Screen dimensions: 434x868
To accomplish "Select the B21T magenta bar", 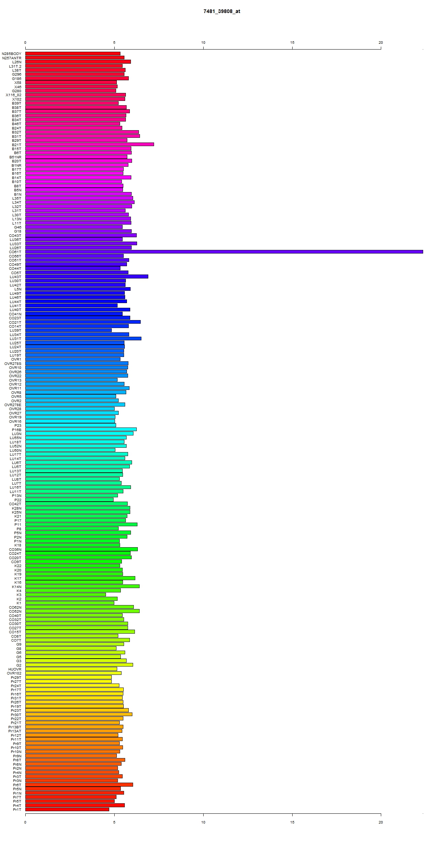I will [90, 144].
